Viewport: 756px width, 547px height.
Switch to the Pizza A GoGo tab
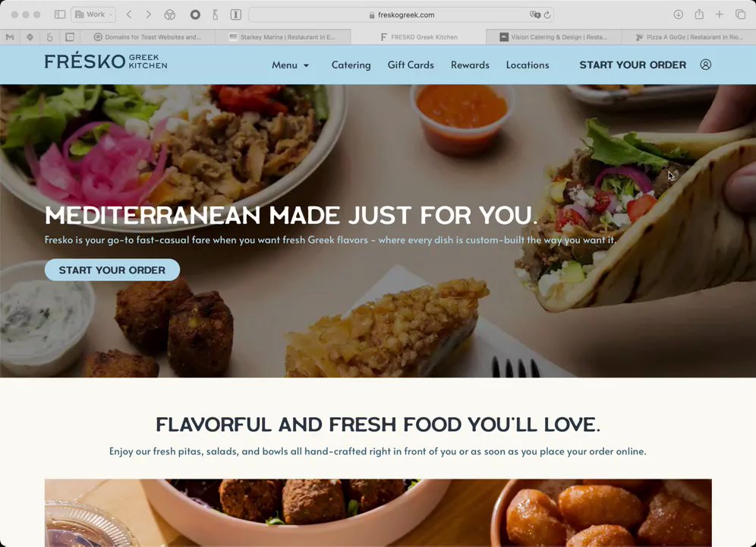click(x=688, y=36)
